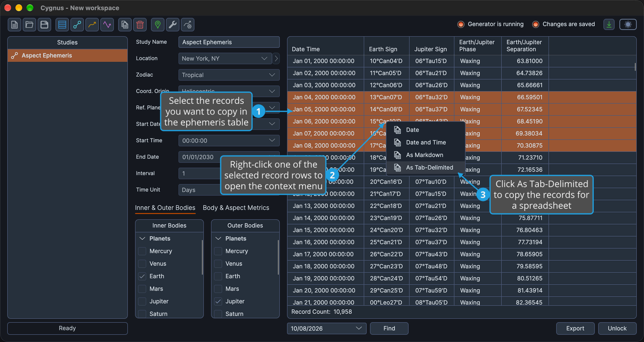Enable Venus in Inner Bodies

[142, 264]
